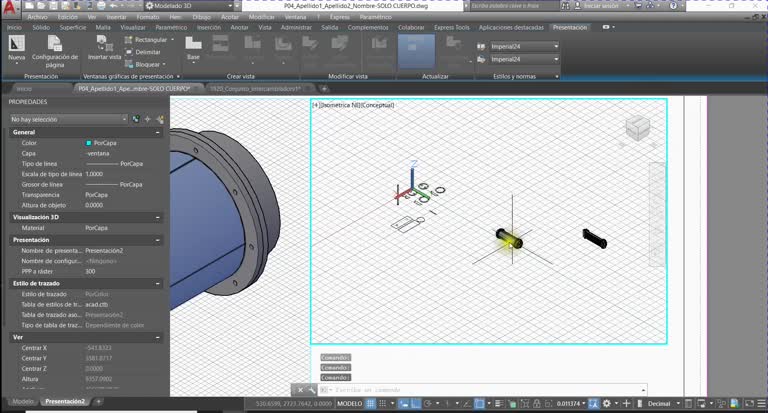Toggle dynamic input in status bar

point(405,404)
